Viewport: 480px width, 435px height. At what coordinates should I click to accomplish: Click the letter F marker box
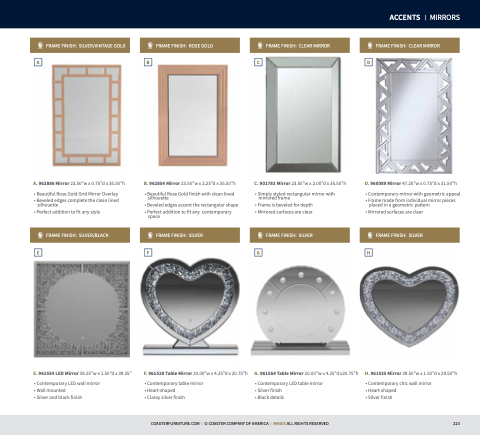[148, 253]
